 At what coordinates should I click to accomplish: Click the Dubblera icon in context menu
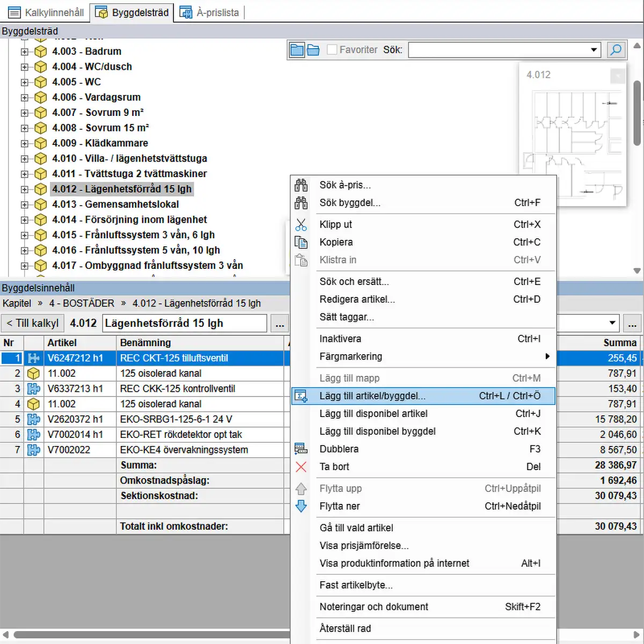pyautogui.click(x=301, y=449)
